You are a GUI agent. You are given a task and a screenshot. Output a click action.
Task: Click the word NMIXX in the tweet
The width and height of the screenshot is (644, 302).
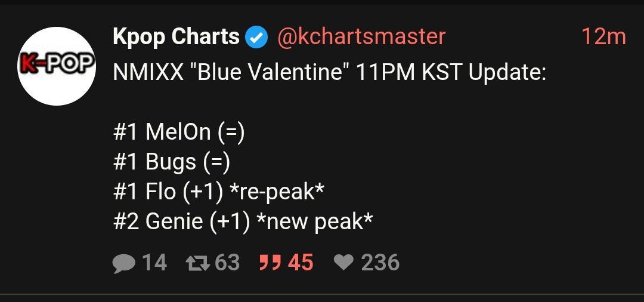pyautogui.click(x=148, y=73)
